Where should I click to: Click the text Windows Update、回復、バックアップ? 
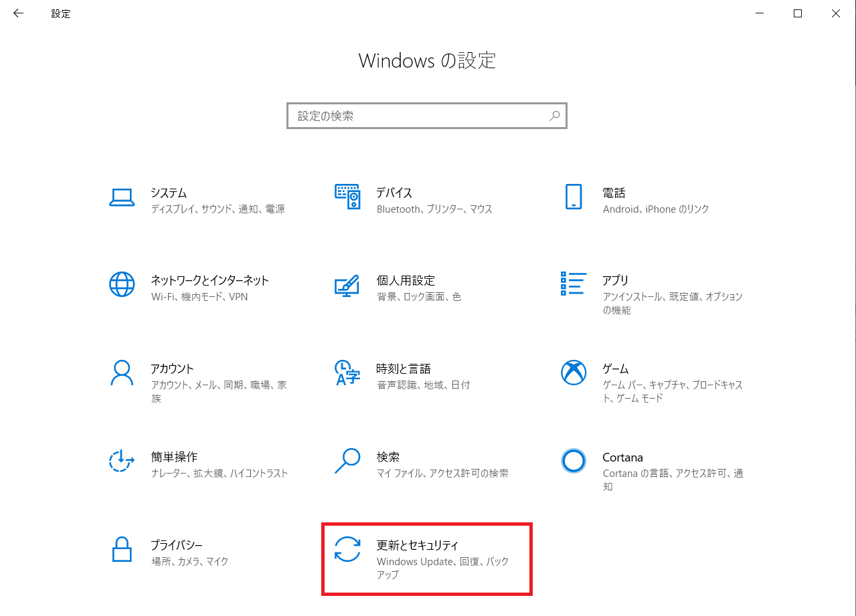443,568
